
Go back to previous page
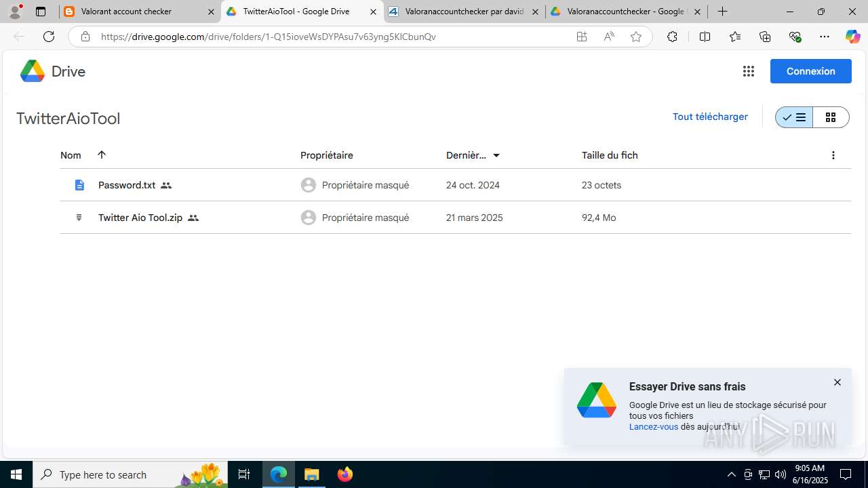[x=19, y=37]
